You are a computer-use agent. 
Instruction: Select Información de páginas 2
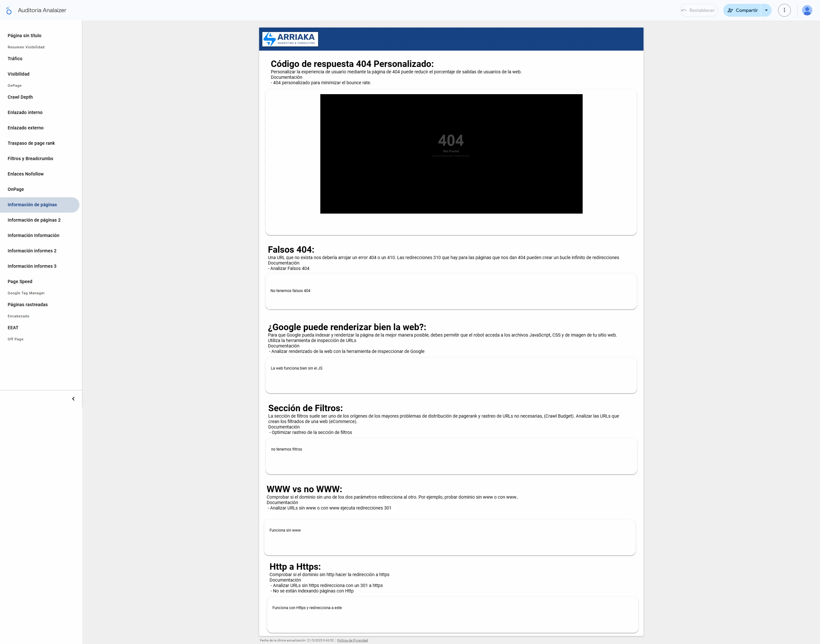coord(34,220)
